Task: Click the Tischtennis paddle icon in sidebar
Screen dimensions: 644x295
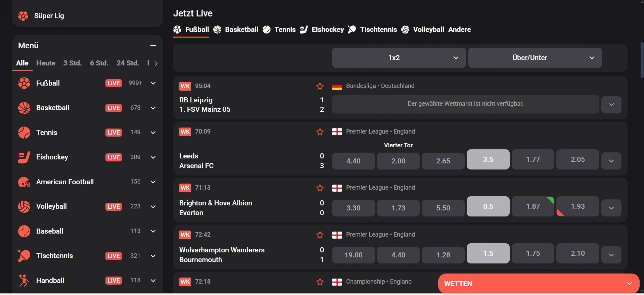Action: pyautogui.click(x=24, y=256)
